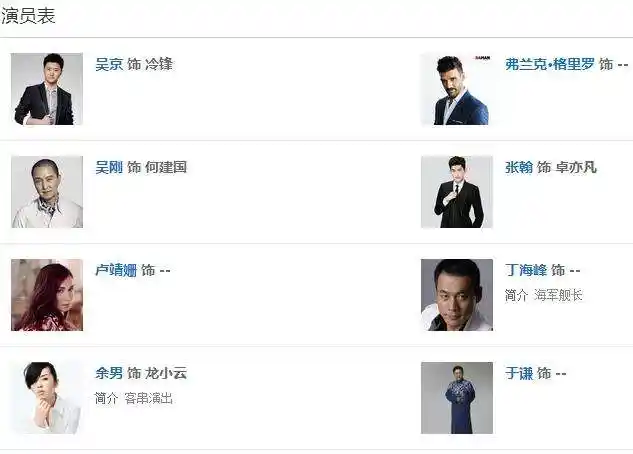Open 弗兰克·格里罗 actor photo thumbnail
This screenshot has height=454, width=633.
457,89
